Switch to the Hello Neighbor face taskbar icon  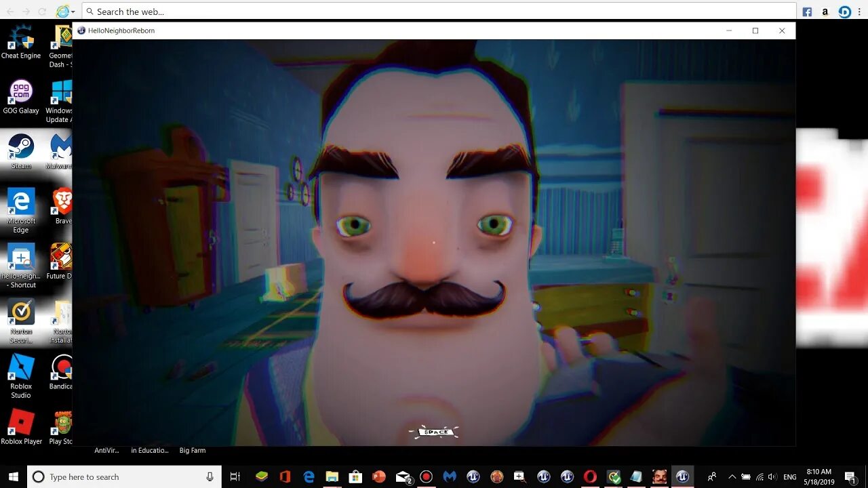click(x=659, y=477)
